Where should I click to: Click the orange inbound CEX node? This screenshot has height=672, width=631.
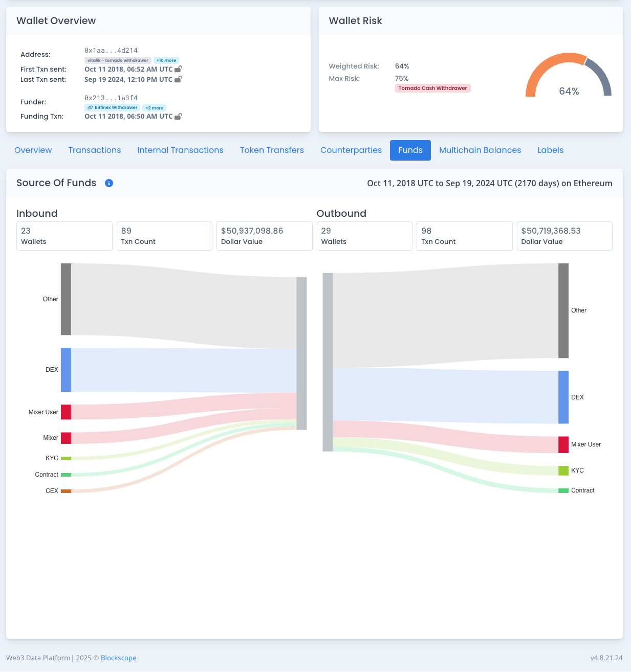pyautogui.click(x=66, y=491)
